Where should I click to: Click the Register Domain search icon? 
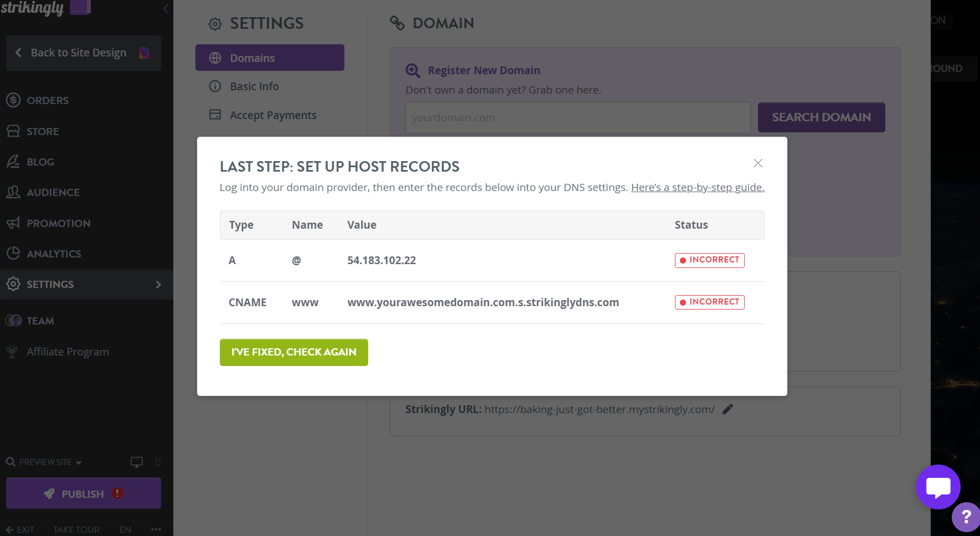(x=413, y=71)
